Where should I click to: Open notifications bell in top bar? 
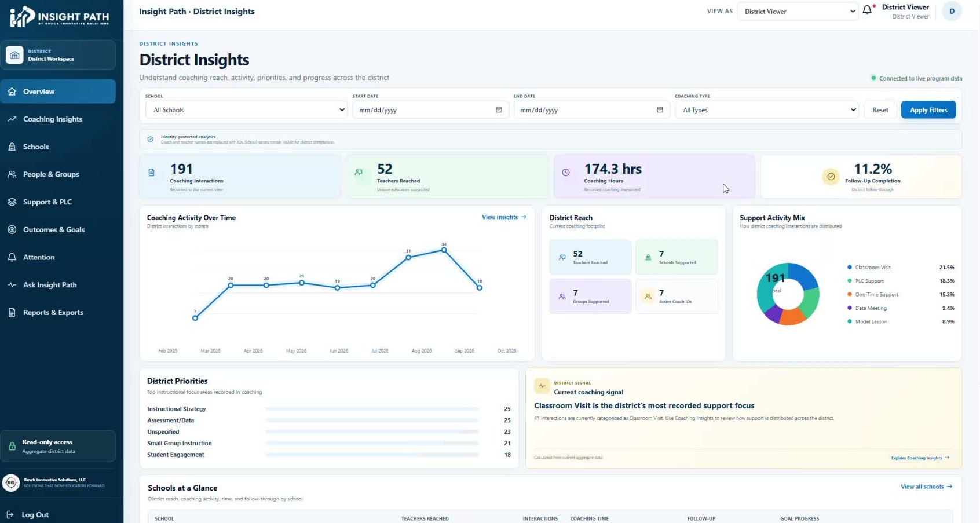coord(867,10)
